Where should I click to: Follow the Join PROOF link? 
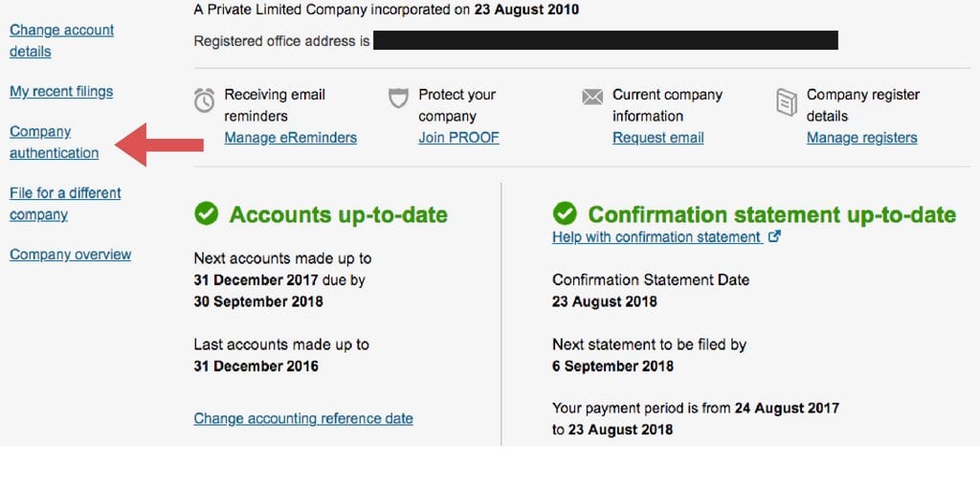coord(458,138)
